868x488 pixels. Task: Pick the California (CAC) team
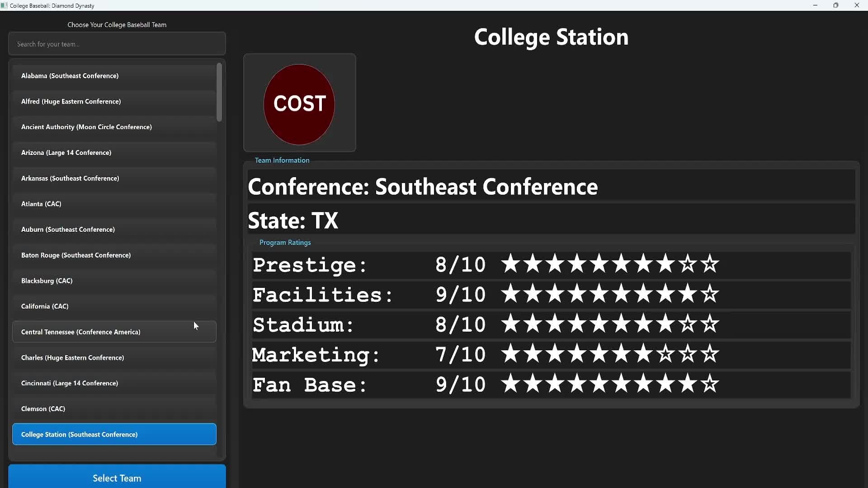114,306
